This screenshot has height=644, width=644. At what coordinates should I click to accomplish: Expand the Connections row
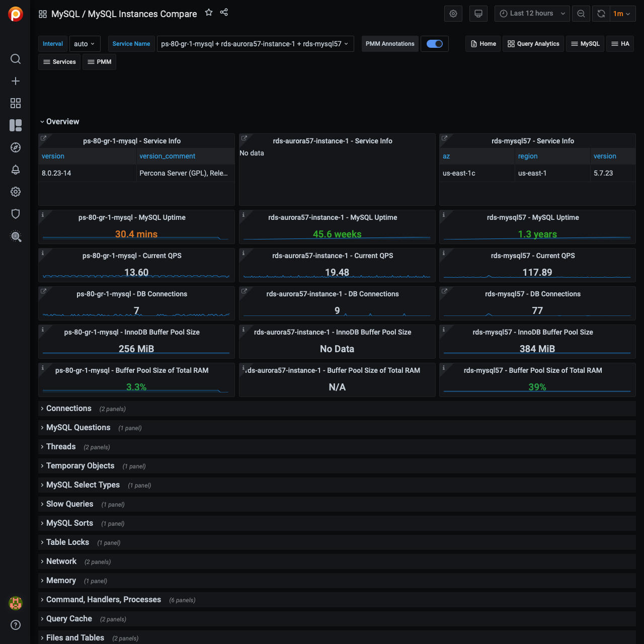(x=69, y=409)
